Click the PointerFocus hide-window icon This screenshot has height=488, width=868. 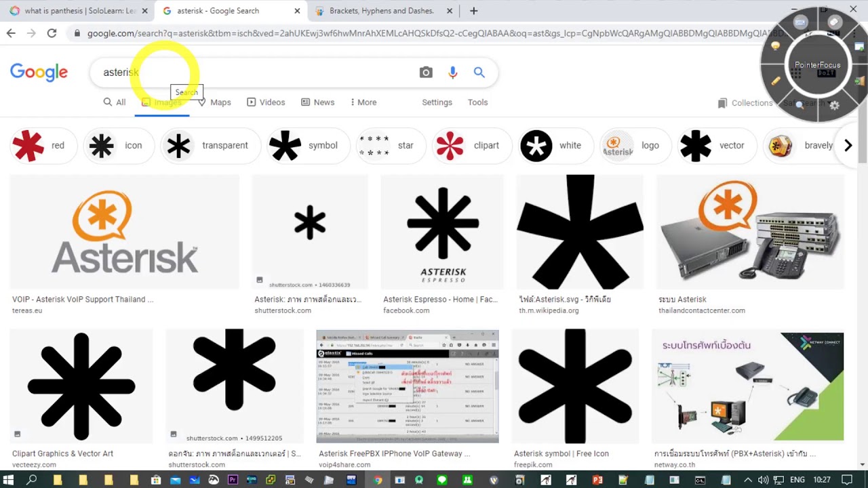(860, 47)
